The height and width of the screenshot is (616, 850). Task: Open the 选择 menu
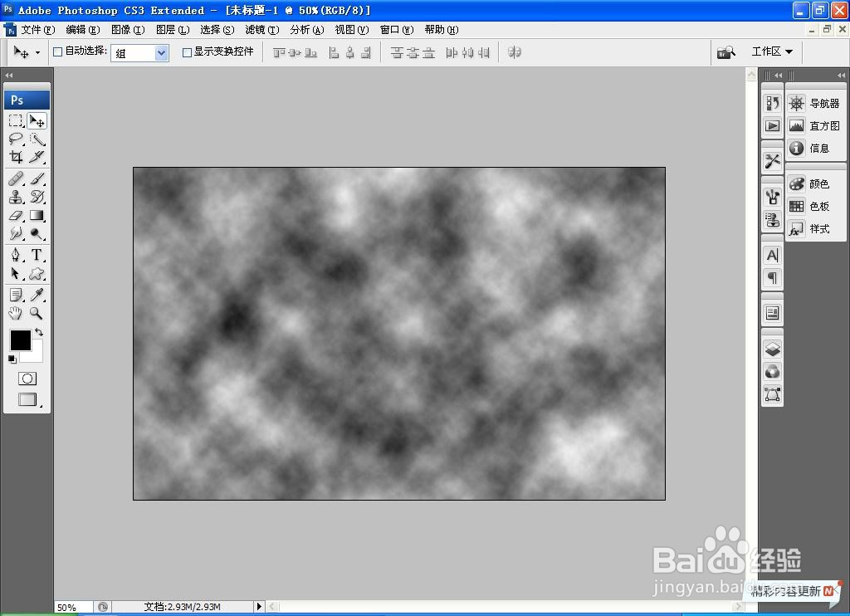[217, 30]
